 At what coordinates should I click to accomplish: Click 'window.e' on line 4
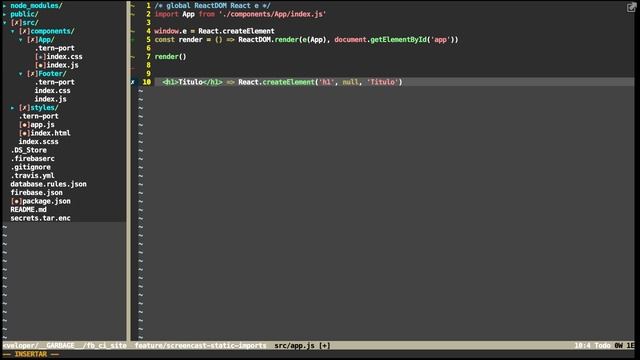171,31
